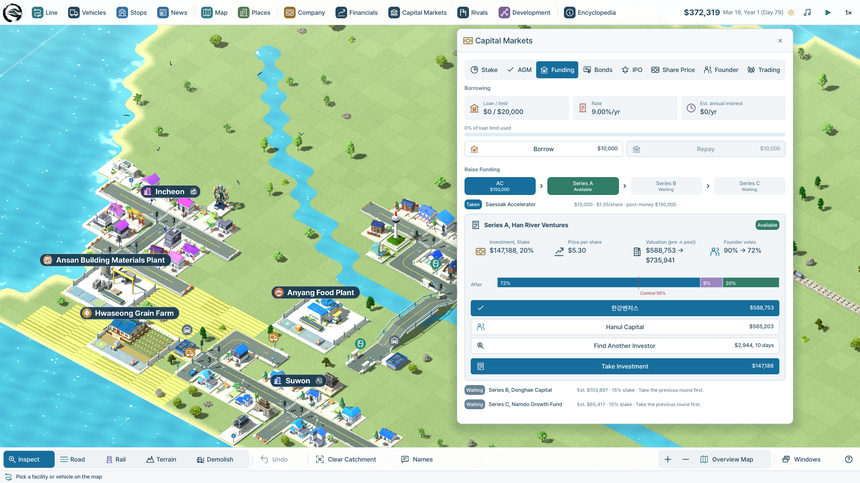Image resolution: width=860 pixels, height=483 pixels.
Task: Open the Line menu
Action: [x=44, y=12]
